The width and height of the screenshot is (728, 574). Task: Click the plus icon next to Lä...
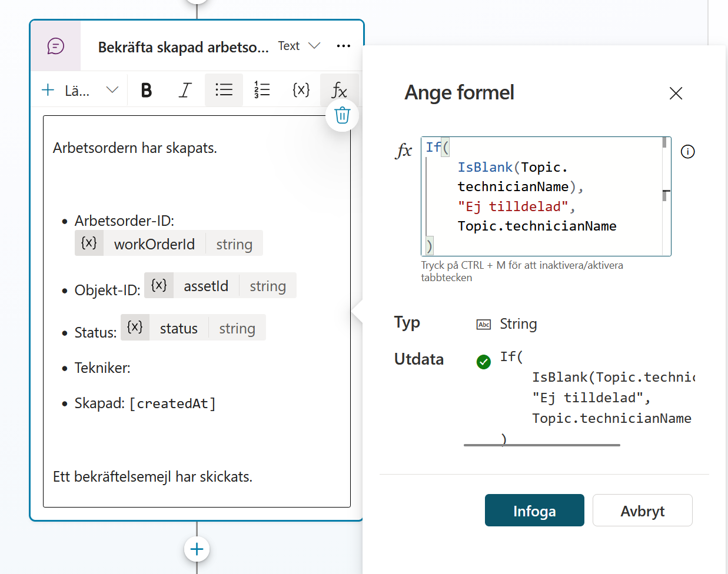coord(48,90)
